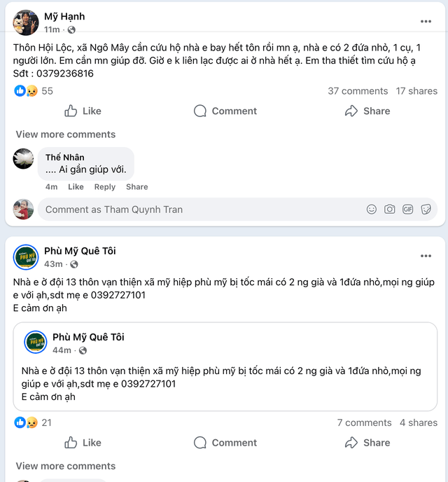Open reactions list showing 21 reactions
This screenshot has height=482, width=448.
34,422
